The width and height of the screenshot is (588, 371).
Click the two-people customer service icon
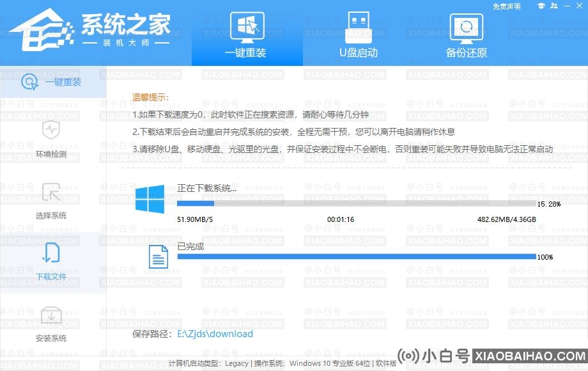tap(554, 6)
